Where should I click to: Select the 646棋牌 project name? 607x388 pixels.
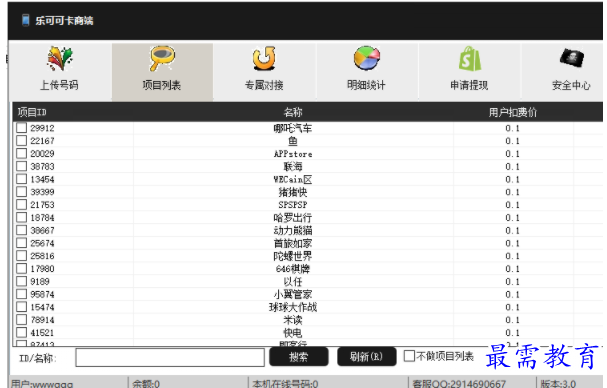click(293, 269)
